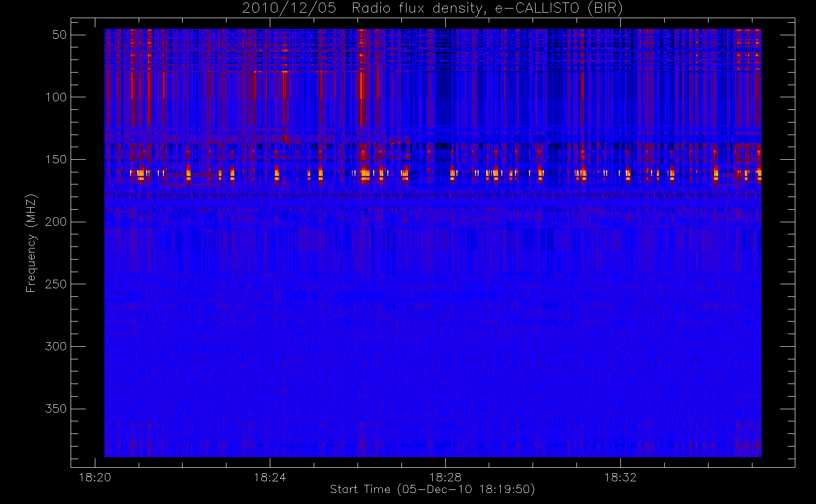
Task: Click the 18:20 time tick label
Action: pyautogui.click(x=95, y=477)
